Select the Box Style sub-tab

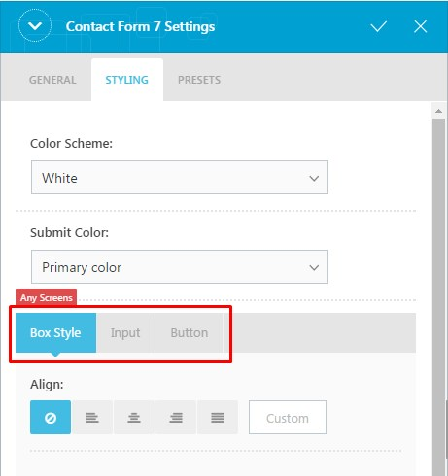pyautogui.click(x=55, y=332)
